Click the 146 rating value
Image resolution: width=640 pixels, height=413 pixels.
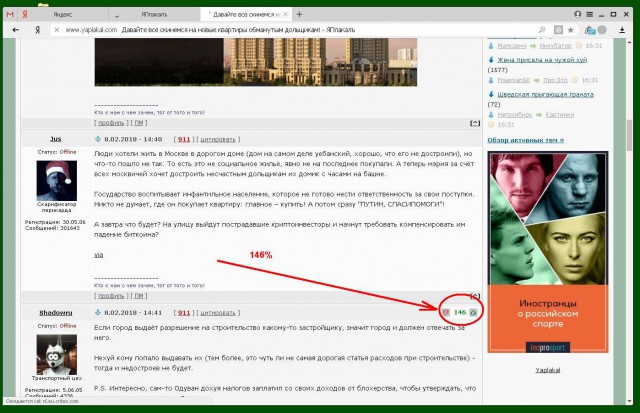460,312
